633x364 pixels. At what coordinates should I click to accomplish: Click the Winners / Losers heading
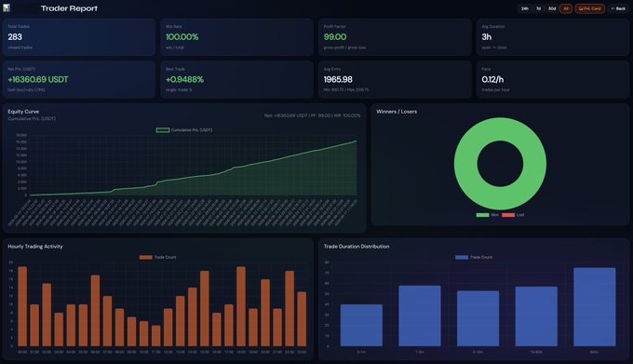click(397, 112)
